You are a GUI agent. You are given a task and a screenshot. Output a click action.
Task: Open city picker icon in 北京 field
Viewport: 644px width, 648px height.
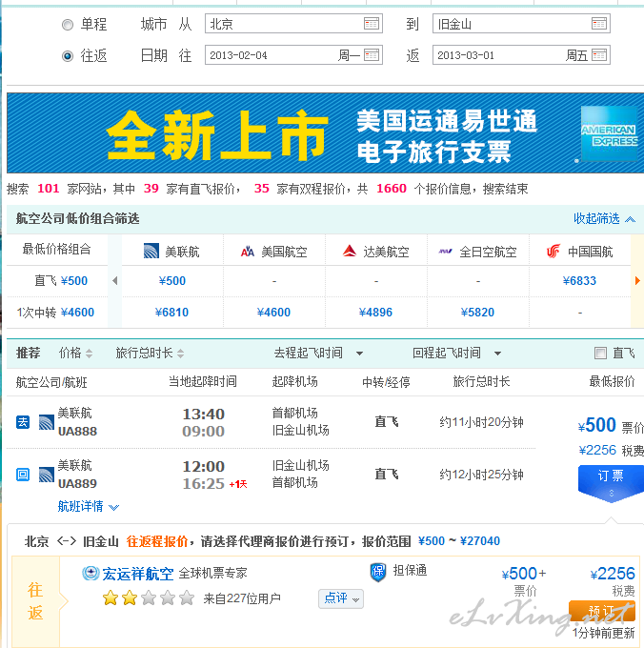[372, 24]
